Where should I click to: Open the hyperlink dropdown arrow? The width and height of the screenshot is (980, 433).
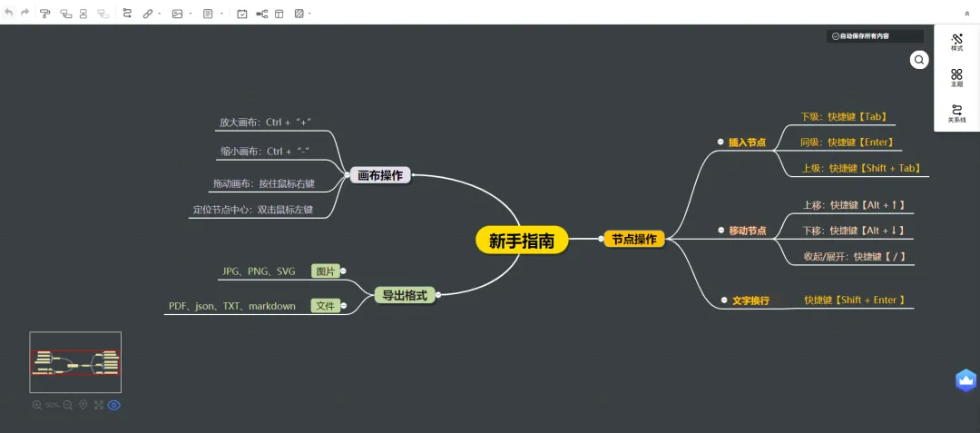[x=159, y=14]
